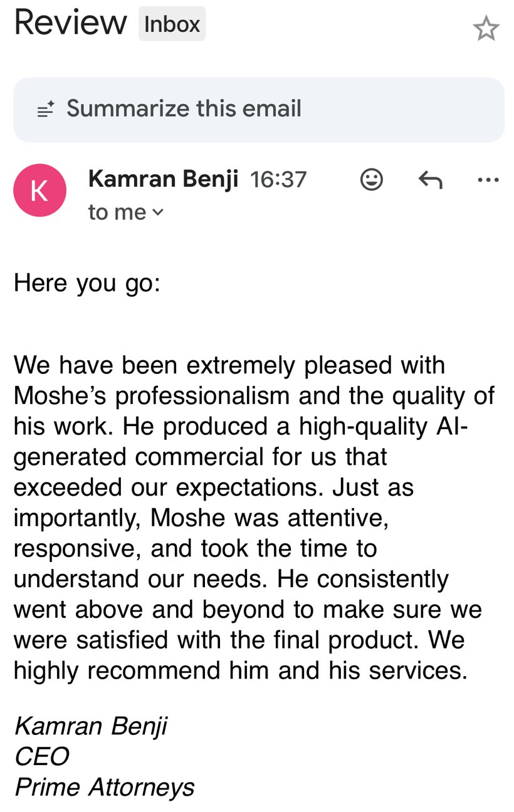514x812 pixels.
Task: Tap the sparkle summarize icon
Action: tap(46, 110)
